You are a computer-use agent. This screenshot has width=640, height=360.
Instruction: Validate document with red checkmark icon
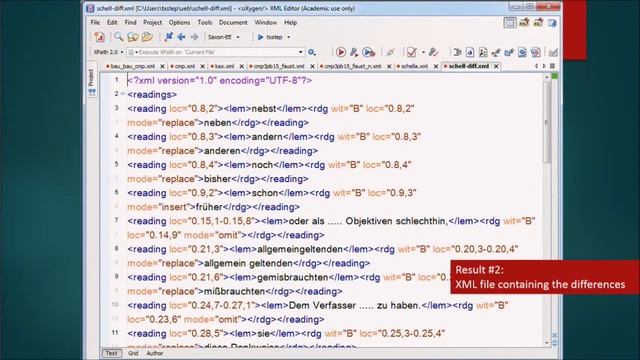coord(411,52)
